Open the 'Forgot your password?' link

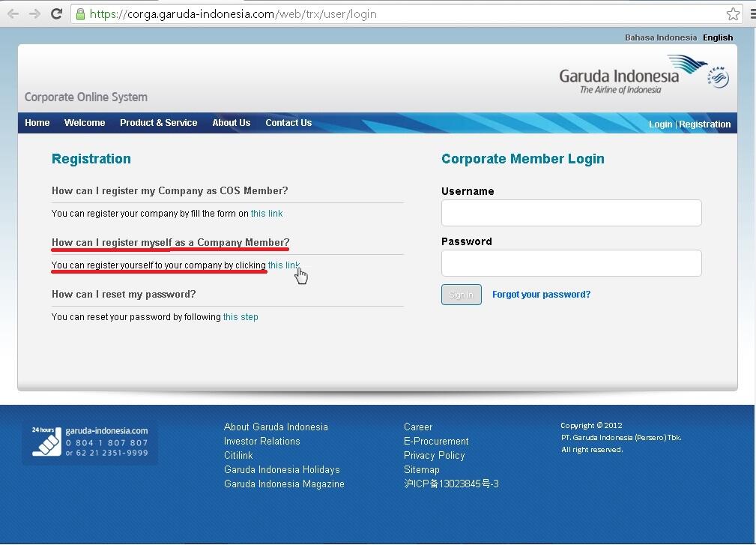click(542, 295)
